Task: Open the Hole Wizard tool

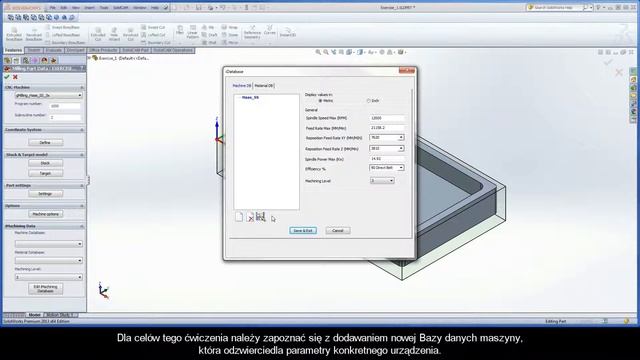Action: pyautogui.click(x=114, y=33)
